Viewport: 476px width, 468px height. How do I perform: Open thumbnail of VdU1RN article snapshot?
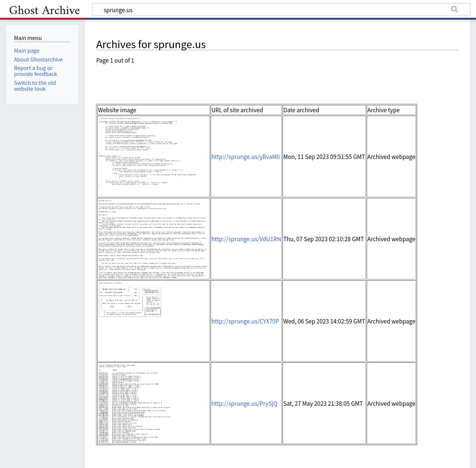[x=153, y=239]
